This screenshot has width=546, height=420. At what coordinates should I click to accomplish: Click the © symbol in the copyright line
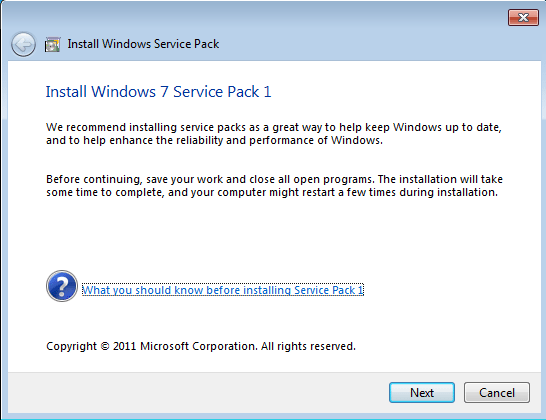(105, 346)
